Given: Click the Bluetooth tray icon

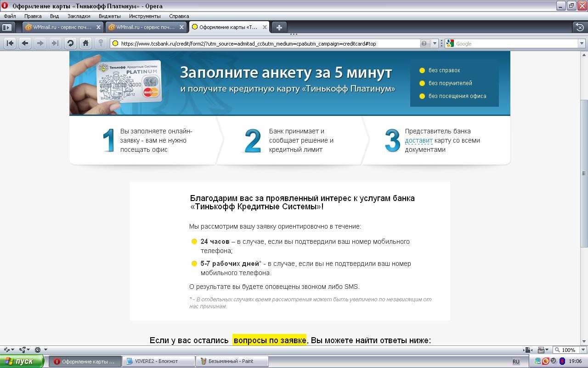Looking at the screenshot, I should click(562, 362).
